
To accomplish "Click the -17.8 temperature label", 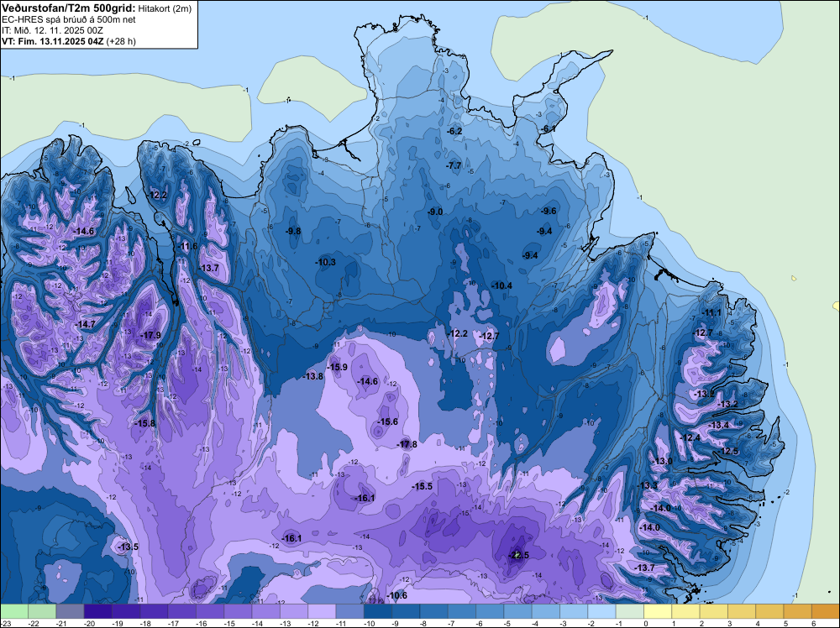I will coord(407,444).
